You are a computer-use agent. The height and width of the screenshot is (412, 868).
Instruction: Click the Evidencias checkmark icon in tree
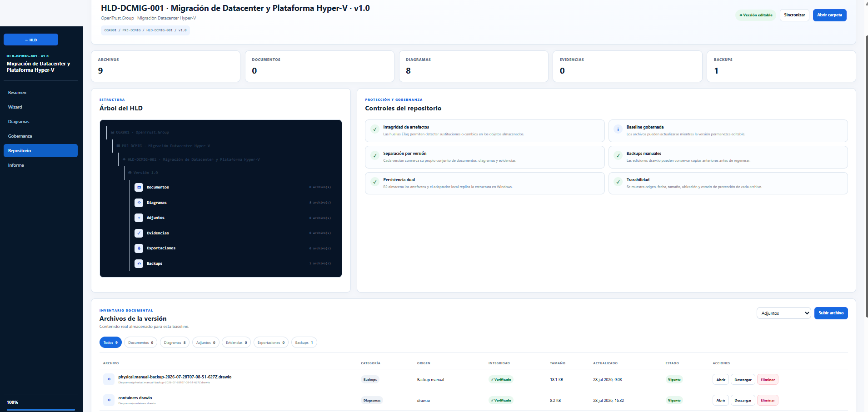pyautogui.click(x=139, y=233)
